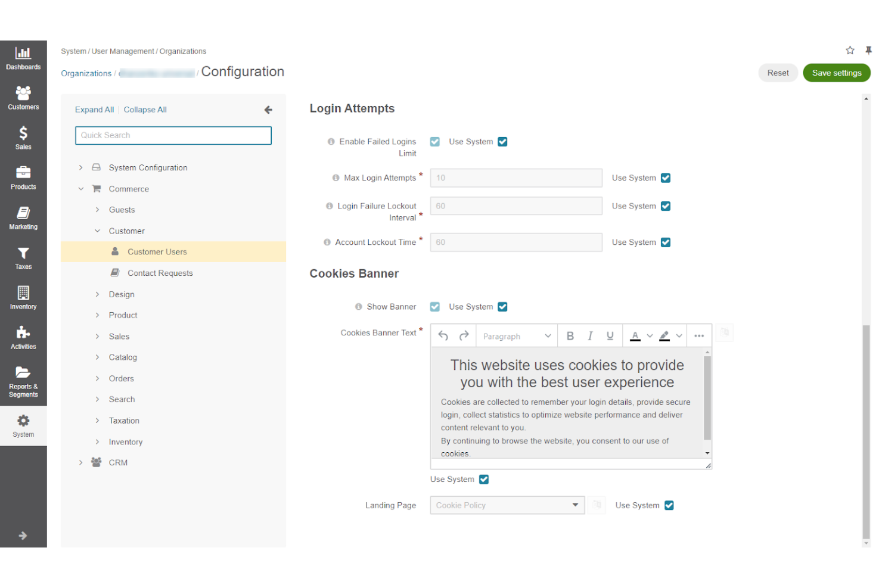This screenshot has height=588, width=882.
Task: Expand the System Configuration tree node
Action: 81,167
